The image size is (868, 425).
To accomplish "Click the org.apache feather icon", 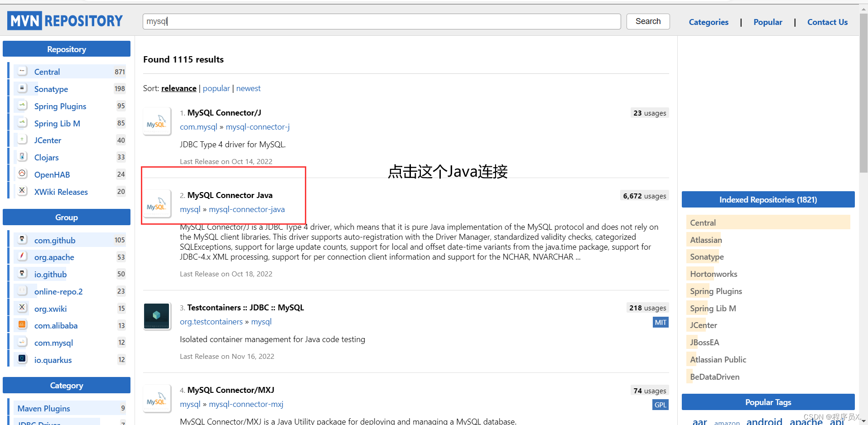I will (x=22, y=256).
